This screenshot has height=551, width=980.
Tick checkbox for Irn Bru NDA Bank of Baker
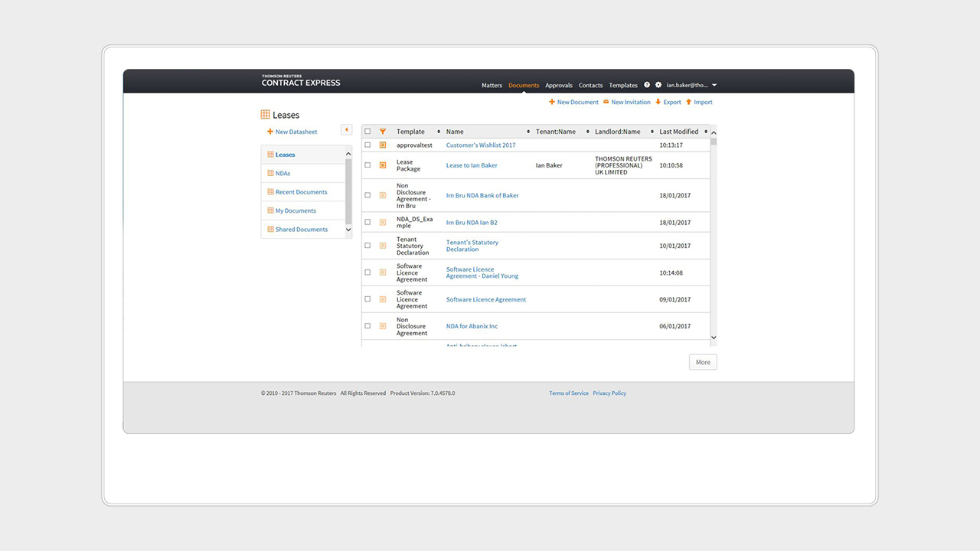(x=367, y=195)
